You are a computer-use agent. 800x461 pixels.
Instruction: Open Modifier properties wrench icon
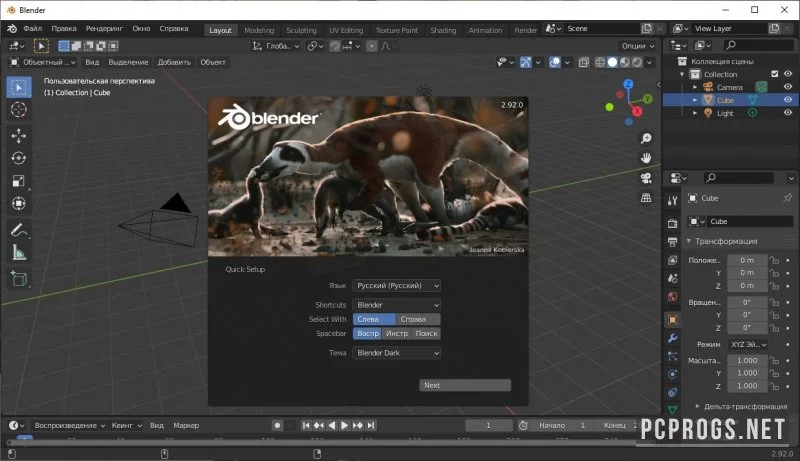point(672,338)
